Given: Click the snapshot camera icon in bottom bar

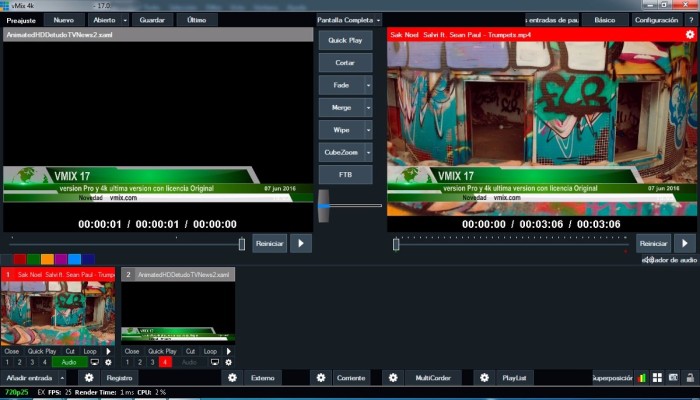Looking at the screenshot, I should tap(673, 378).
